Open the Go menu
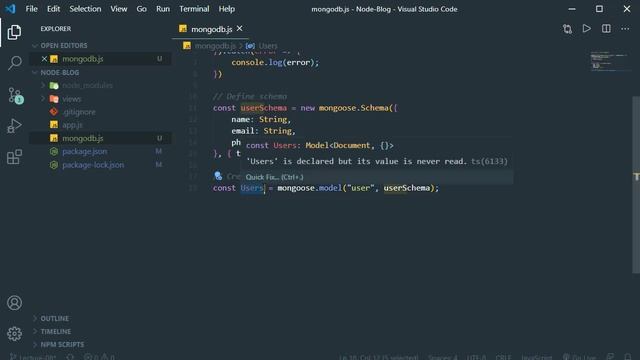This screenshot has width=640, height=360. point(141,9)
